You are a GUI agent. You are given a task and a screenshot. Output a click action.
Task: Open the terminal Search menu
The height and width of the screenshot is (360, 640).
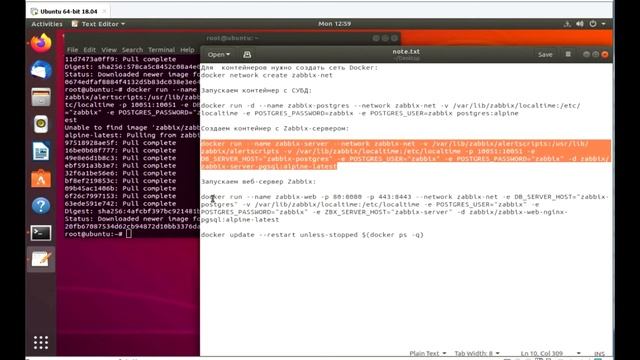coord(132,50)
